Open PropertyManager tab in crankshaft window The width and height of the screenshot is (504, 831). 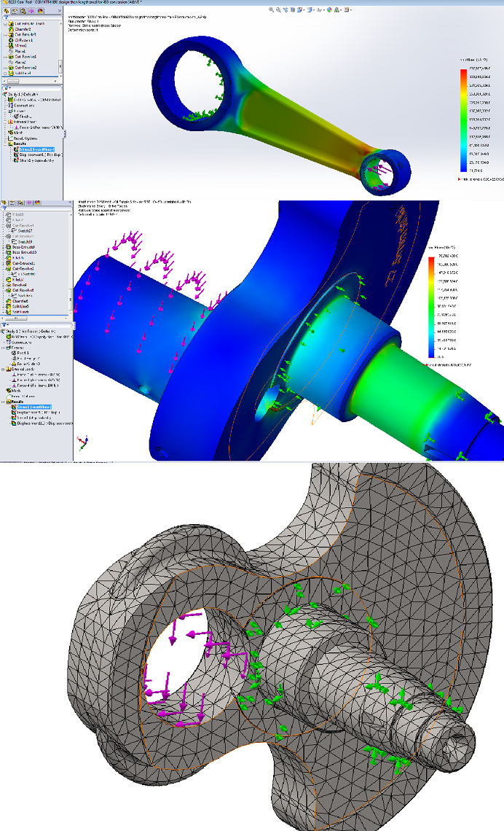pos(12,203)
